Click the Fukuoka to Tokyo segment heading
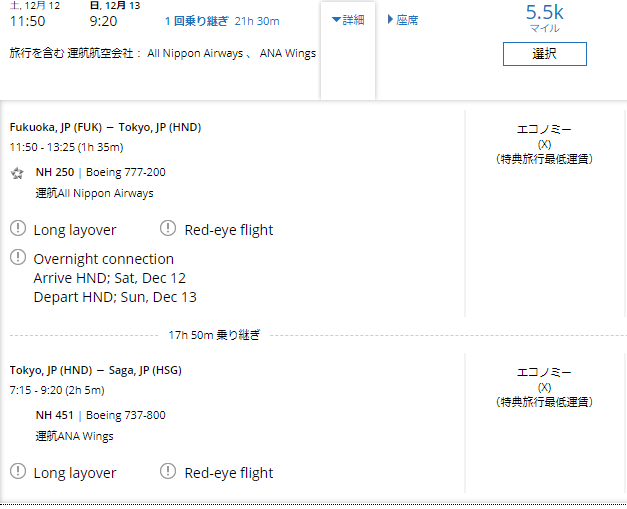 coord(106,127)
